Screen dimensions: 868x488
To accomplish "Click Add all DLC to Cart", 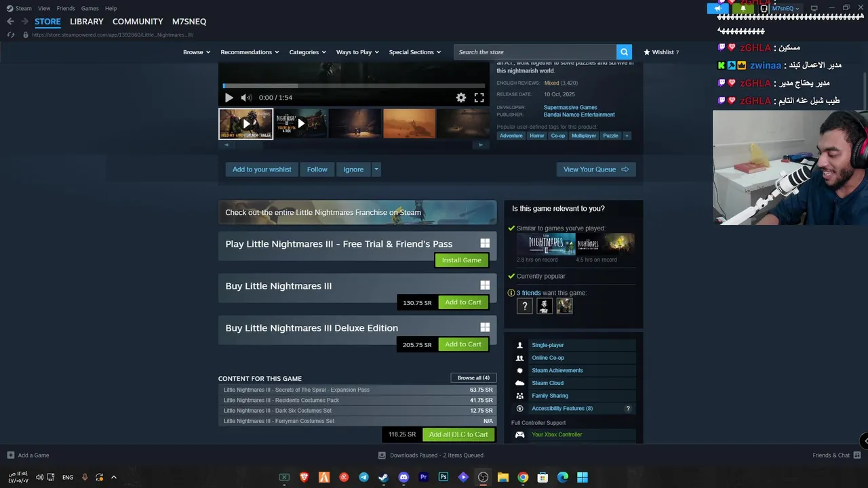I will click(458, 434).
